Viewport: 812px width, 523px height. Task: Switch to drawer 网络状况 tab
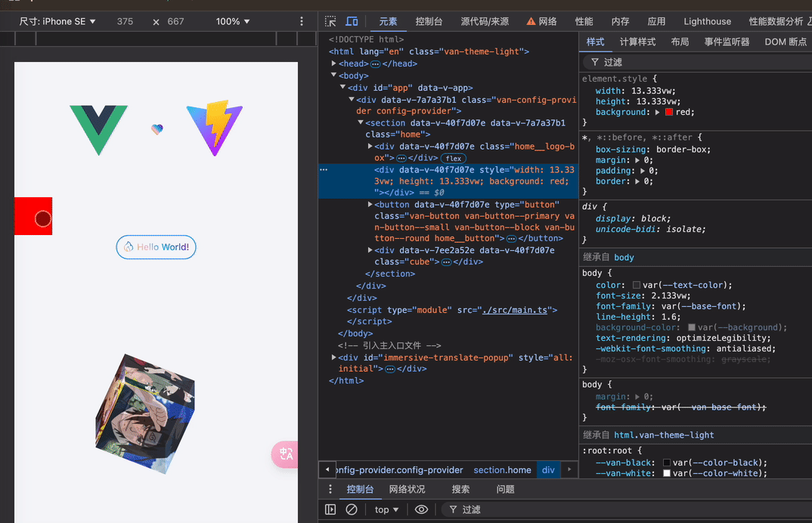pos(407,489)
